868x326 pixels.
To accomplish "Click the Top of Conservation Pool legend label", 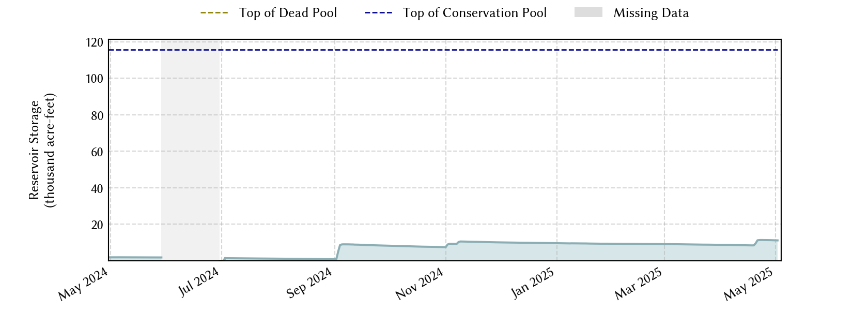I will (x=475, y=13).
